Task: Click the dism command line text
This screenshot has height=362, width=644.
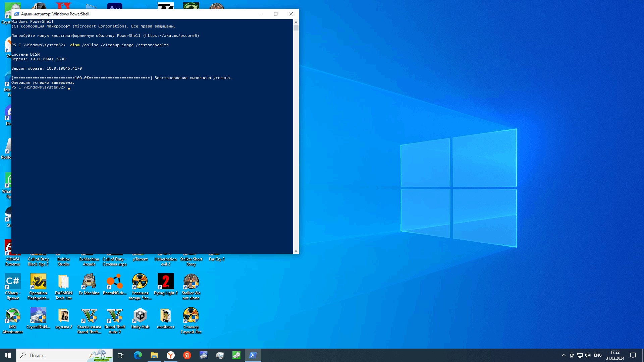Action: coord(119,45)
